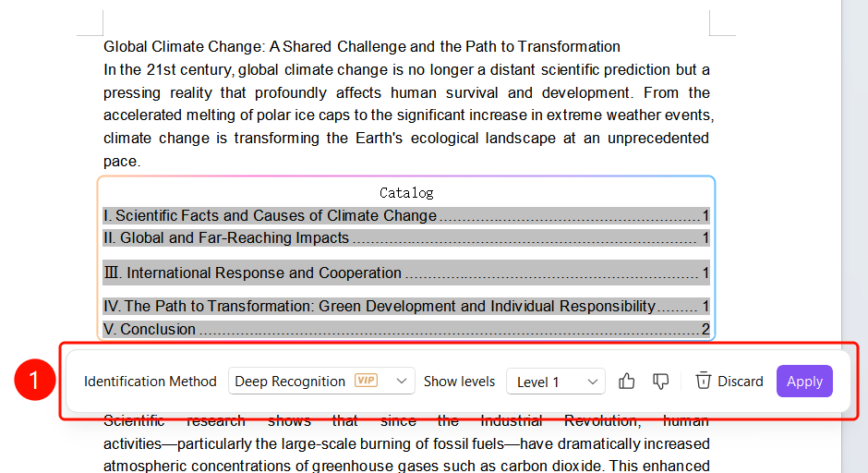Image resolution: width=868 pixels, height=473 pixels.
Task: Apply the generated catalog
Action: [804, 381]
